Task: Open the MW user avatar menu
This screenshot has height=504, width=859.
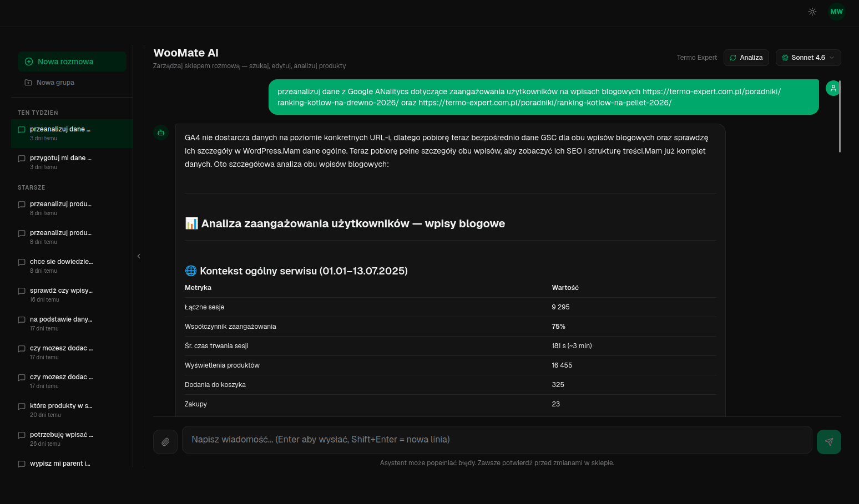Action: click(x=837, y=12)
